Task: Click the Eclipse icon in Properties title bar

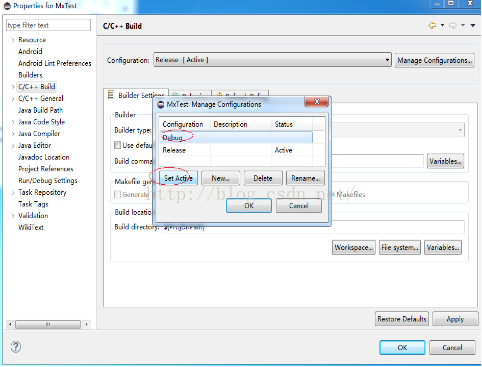Action: tap(7, 6)
